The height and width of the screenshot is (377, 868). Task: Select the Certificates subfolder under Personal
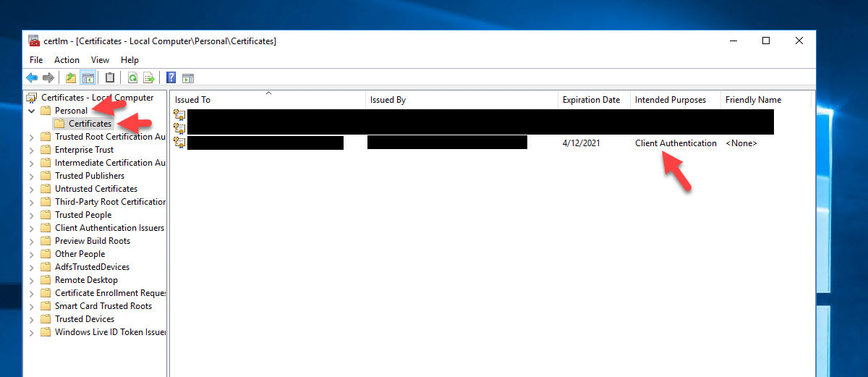pos(90,124)
